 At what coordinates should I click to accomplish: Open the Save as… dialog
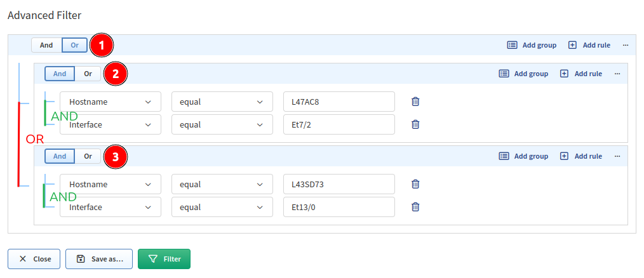99,259
